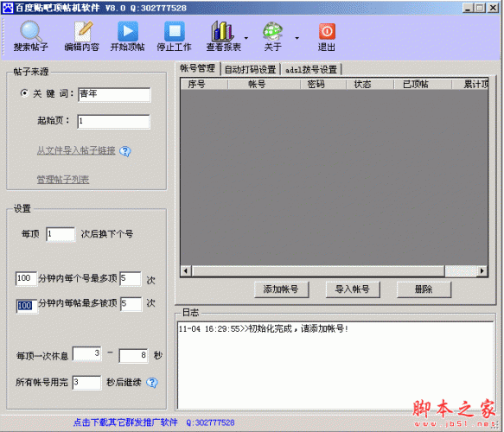Switch to the 自动打码设置 tab
Screen dimensions: 504x432
click(250, 69)
